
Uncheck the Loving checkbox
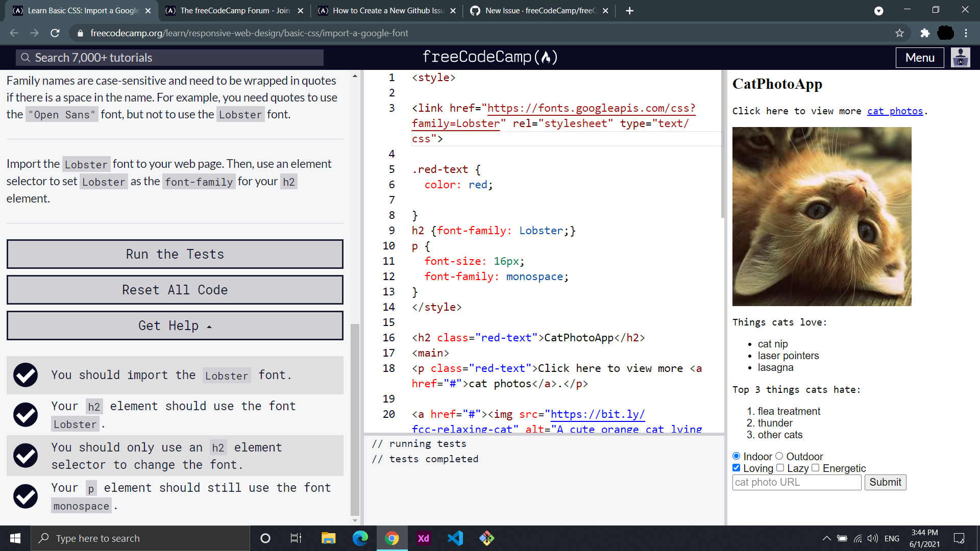click(736, 468)
